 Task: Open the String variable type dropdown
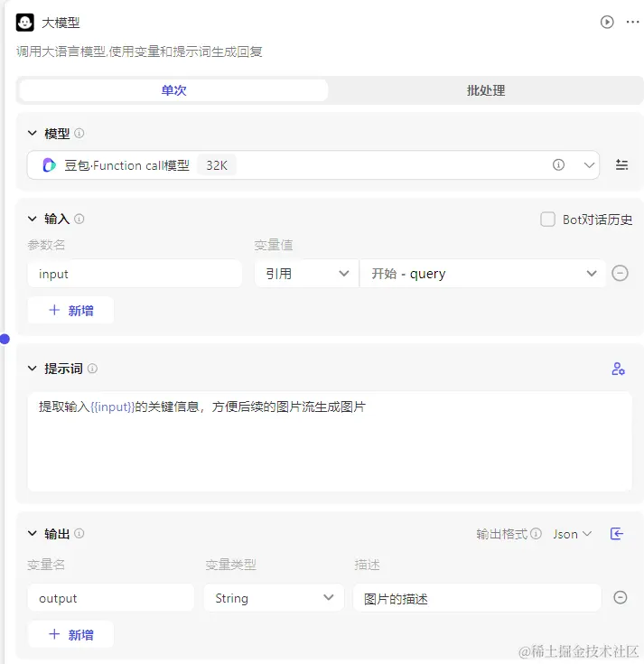click(274, 598)
